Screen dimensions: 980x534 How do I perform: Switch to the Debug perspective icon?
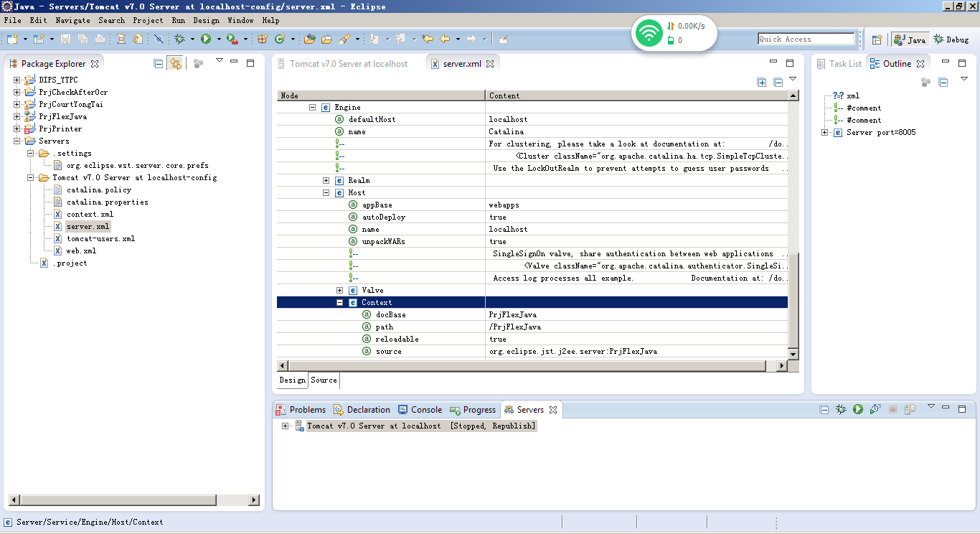pyautogui.click(x=952, y=39)
